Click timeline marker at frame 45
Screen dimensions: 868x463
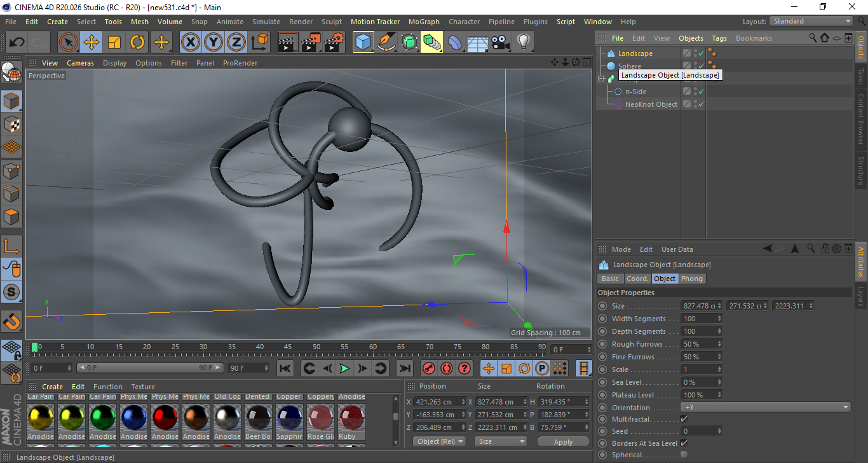pos(288,347)
